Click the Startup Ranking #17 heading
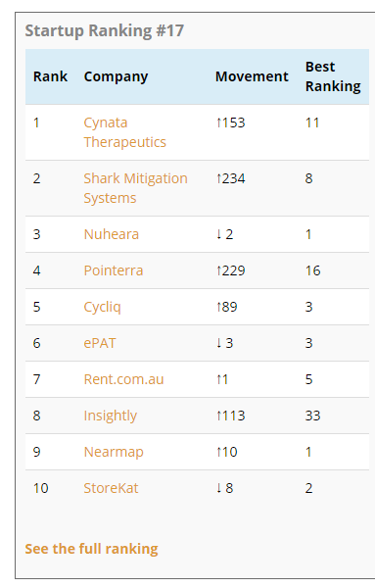 (105, 30)
